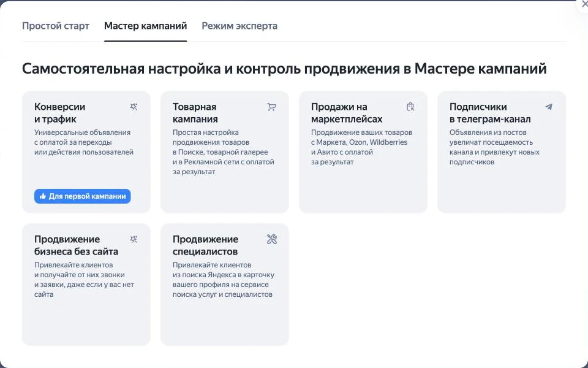Click shopping cart icon on Товарная кампания card
Screen dimensions: 588x368
point(272,107)
